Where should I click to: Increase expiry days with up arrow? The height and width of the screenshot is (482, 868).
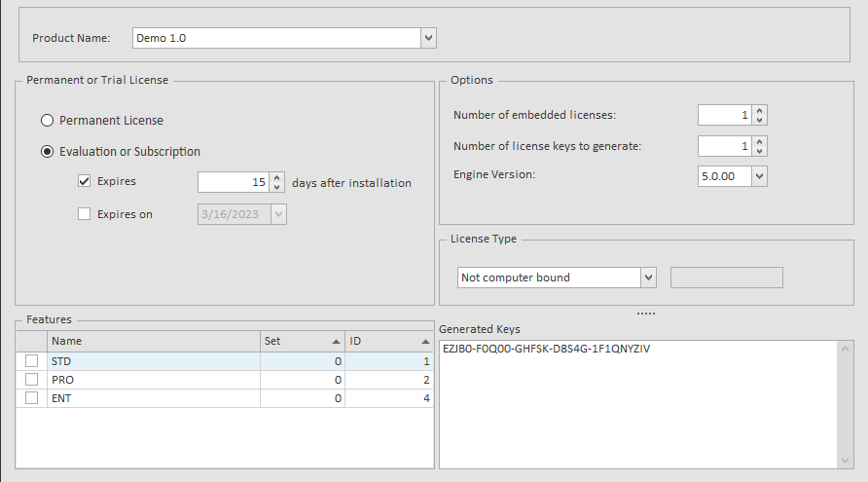(277, 178)
